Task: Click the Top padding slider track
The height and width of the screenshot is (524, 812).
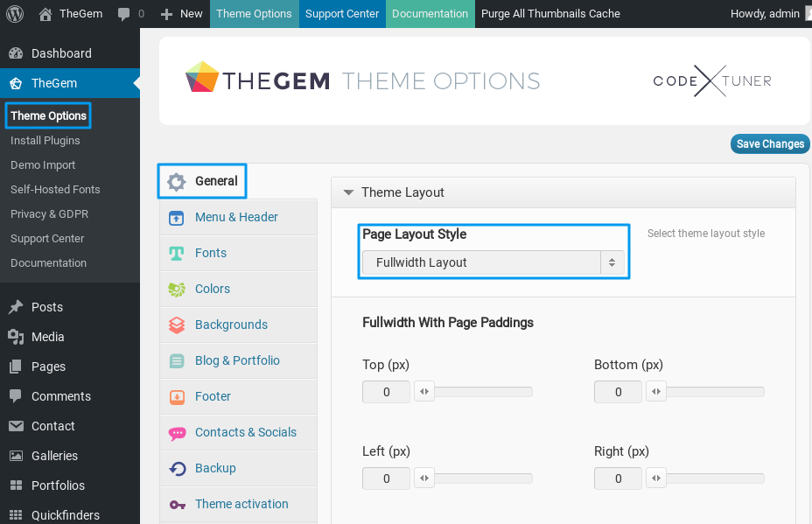Action: coord(484,392)
